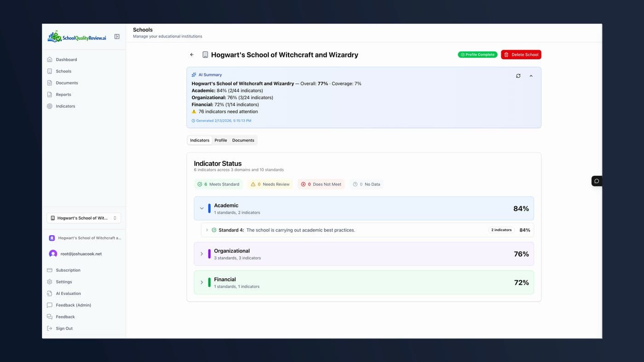Viewport: 644px width, 362px height.
Task: Toggle the Does Not Meet filter chip
Action: coord(321,184)
